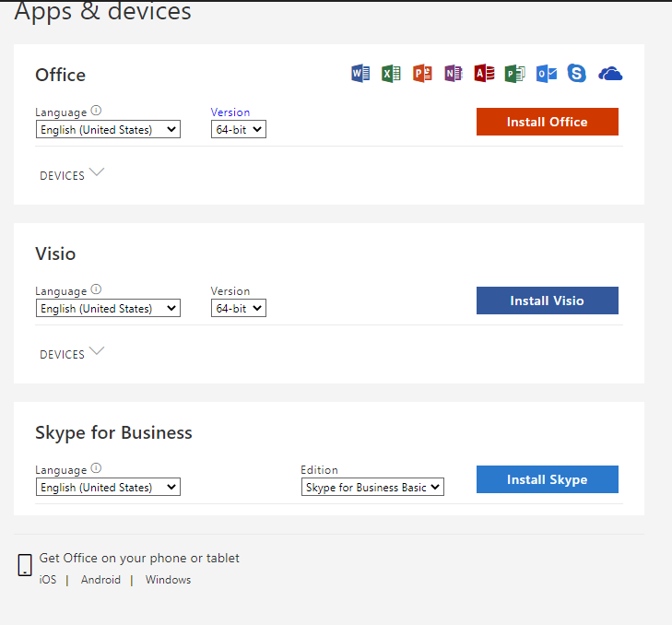Click the 'Apps & devices' page title

click(102, 12)
